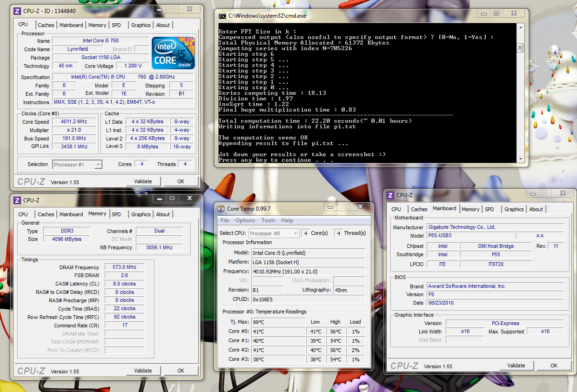Switch to the Memory tab in the CPU-Z ID 1344840 window
Screen dimensions: 577x392
coord(97,25)
